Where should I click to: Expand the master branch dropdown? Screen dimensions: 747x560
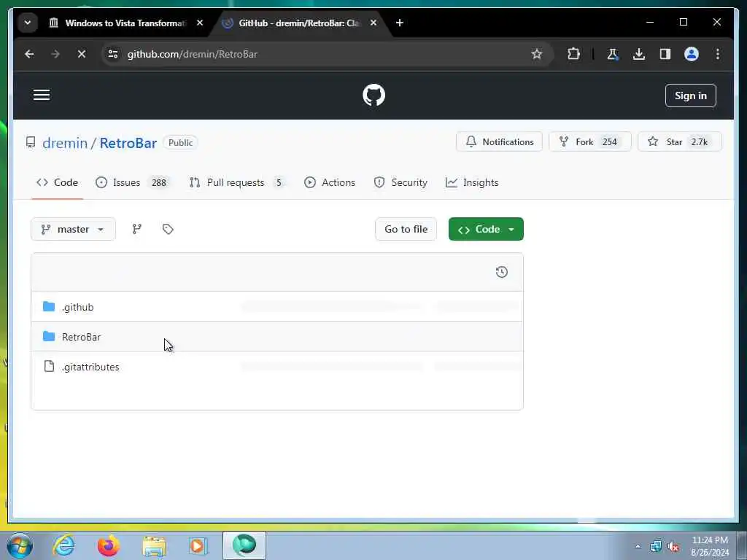coord(73,229)
